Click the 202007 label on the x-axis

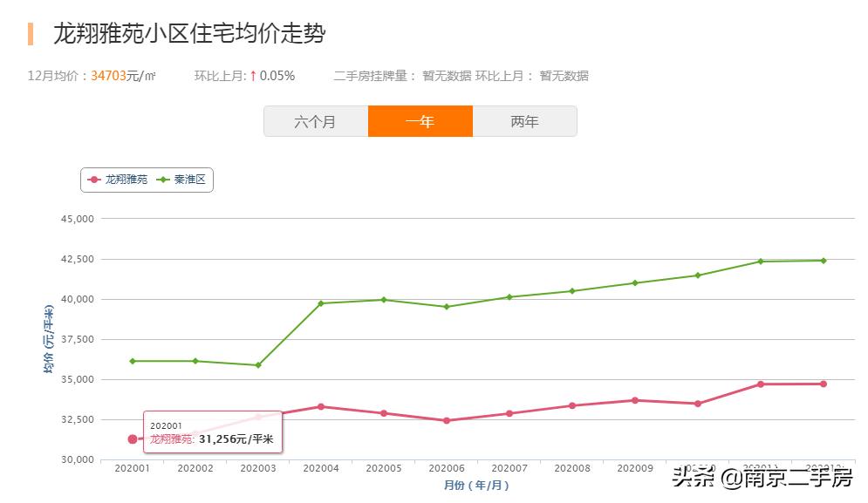[x=509, y=467]
